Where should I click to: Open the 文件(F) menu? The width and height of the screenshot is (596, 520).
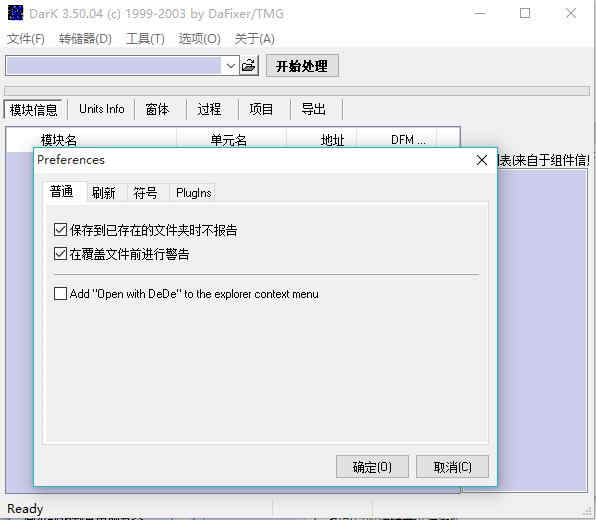click(x=26, y=39)
